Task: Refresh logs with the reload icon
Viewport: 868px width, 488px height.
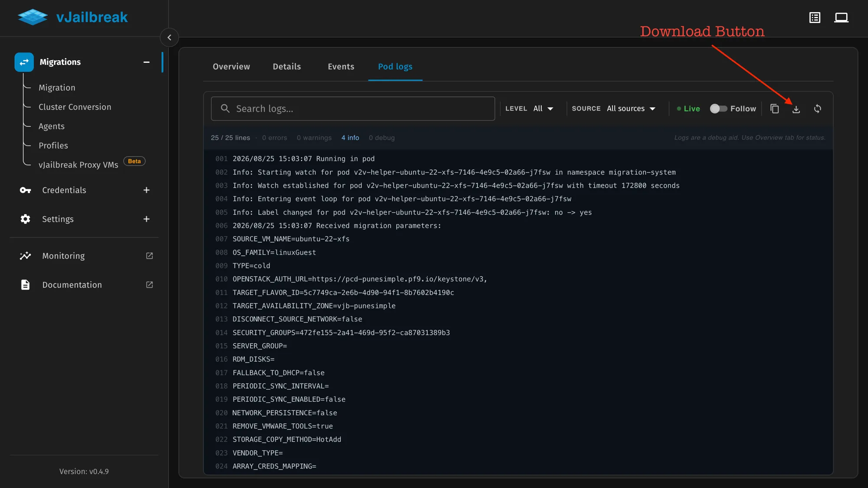Action: pos(818,109)
